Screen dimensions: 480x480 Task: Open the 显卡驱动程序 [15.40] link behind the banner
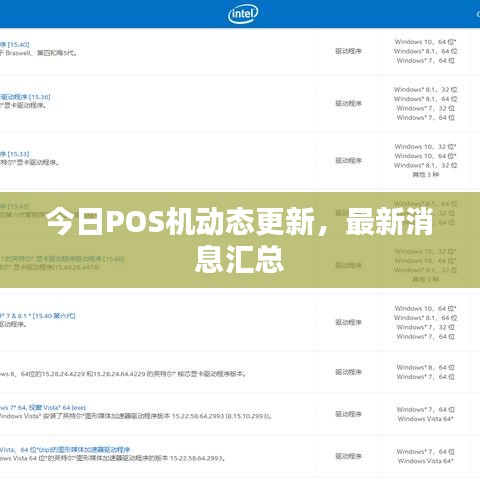click(x=62, y=259)
